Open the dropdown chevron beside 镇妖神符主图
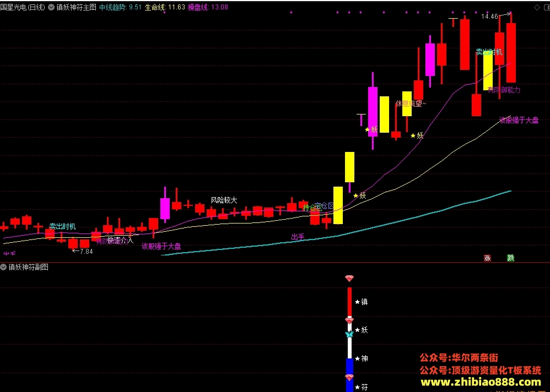This screenshot has width=550, height=392. [x=51, y=7]
